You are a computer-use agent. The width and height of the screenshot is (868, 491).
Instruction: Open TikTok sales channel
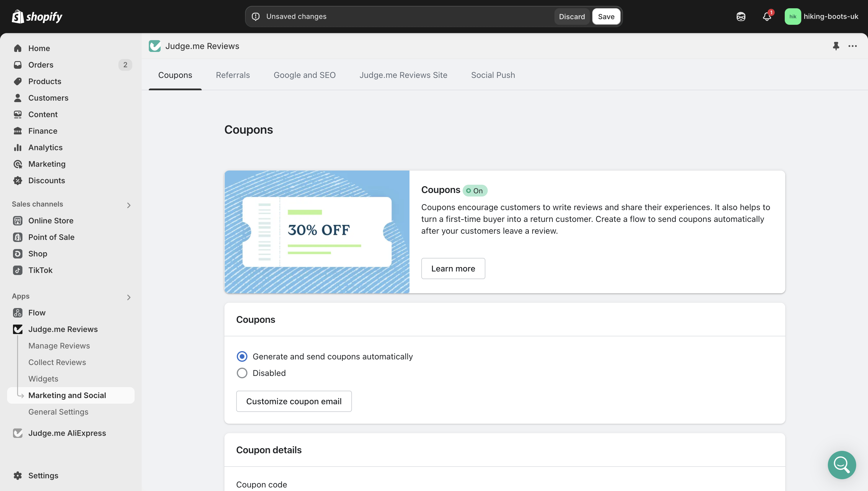(x=71, y=270)
